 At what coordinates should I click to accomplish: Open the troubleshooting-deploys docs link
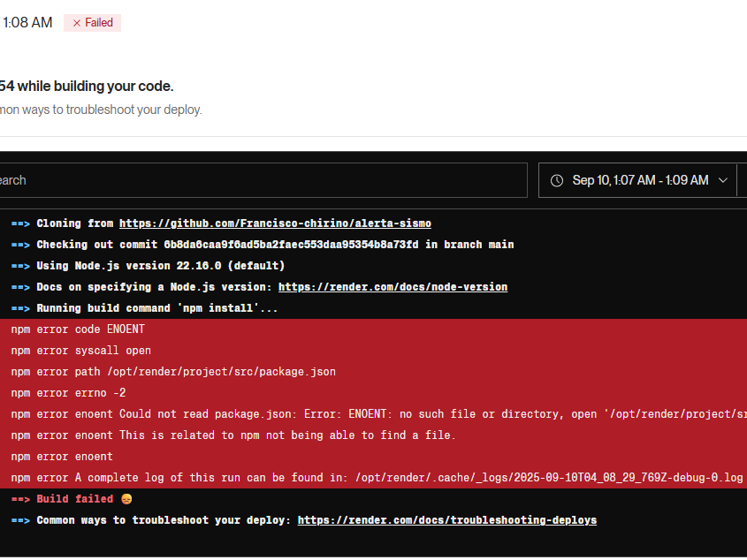tap(446, 520)
